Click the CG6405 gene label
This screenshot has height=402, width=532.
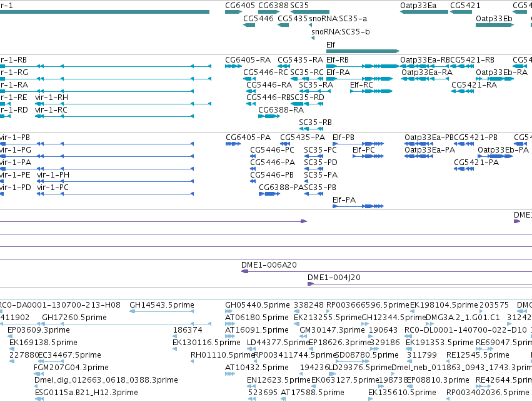240,6
